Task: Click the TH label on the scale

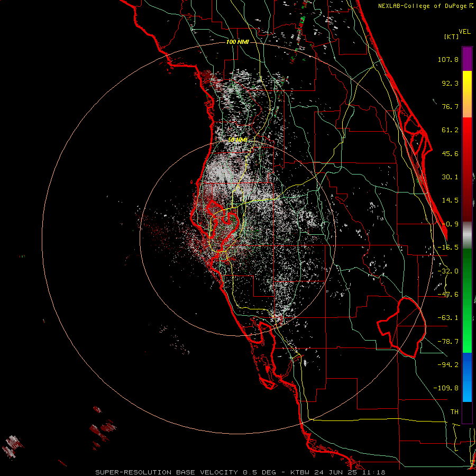Action: point(454,412)
